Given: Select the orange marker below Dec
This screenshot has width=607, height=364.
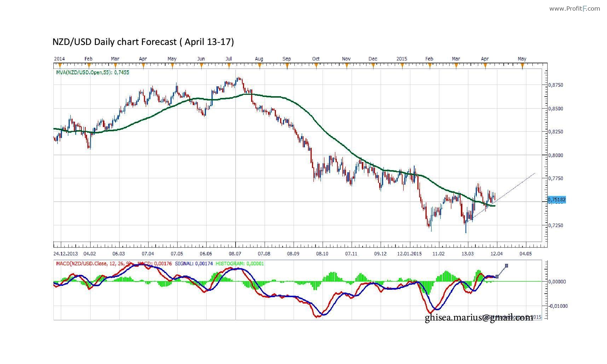Looking at the screenshot, I should (373, 65).
